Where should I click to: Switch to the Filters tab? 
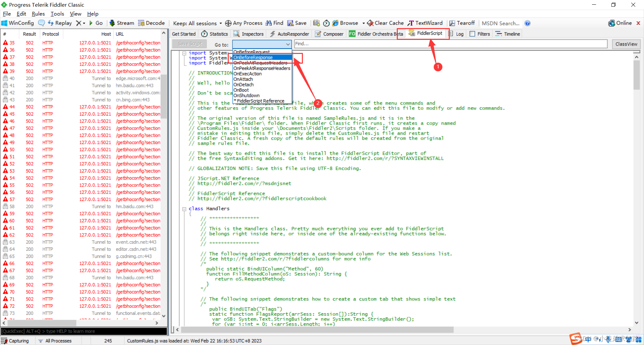480,34
